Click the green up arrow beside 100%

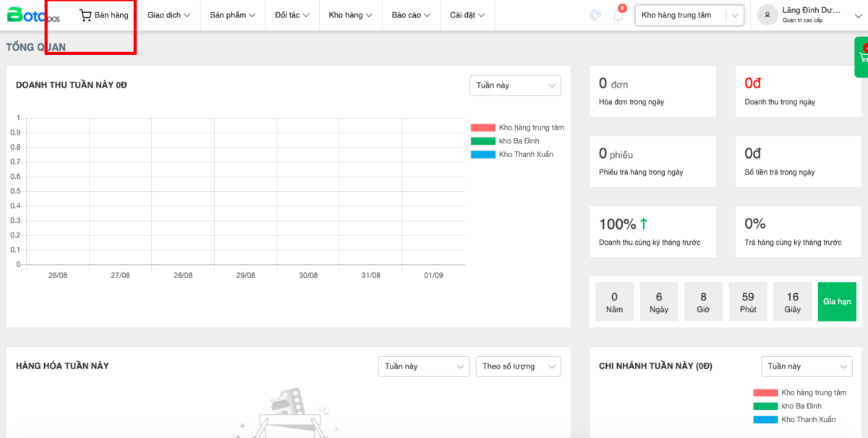tap(644, 224)
